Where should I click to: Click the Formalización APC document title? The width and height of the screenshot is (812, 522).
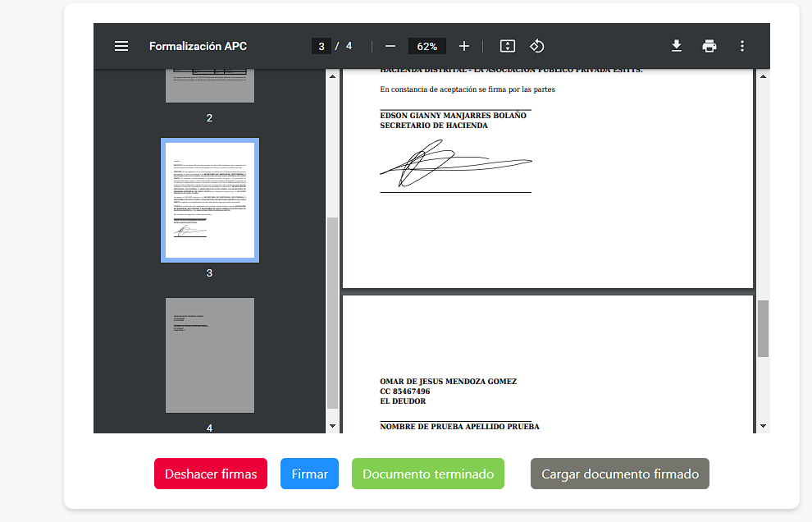tap(198, 46)
